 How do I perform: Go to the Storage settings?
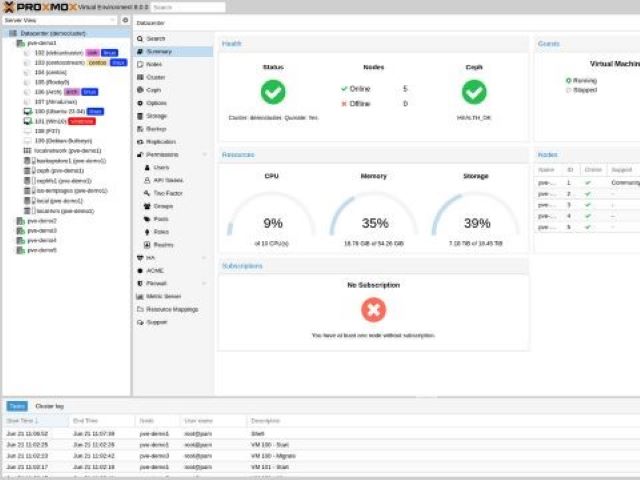pos(157,116)
